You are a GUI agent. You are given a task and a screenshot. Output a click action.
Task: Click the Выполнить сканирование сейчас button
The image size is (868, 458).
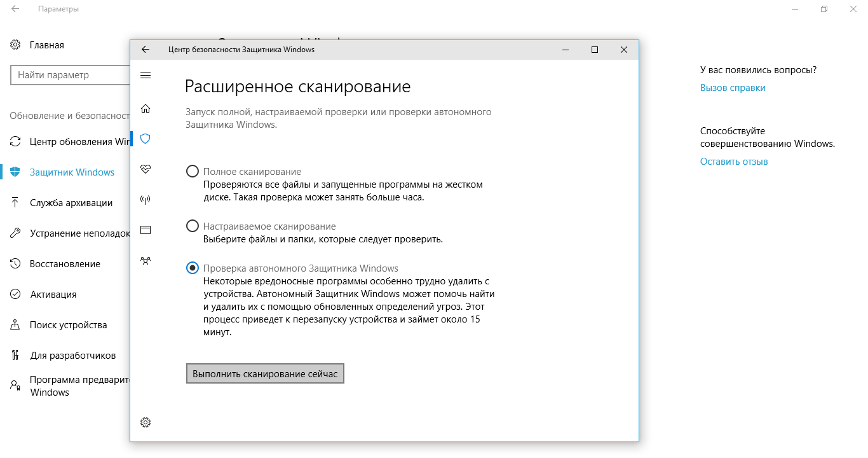pos(265,374)
